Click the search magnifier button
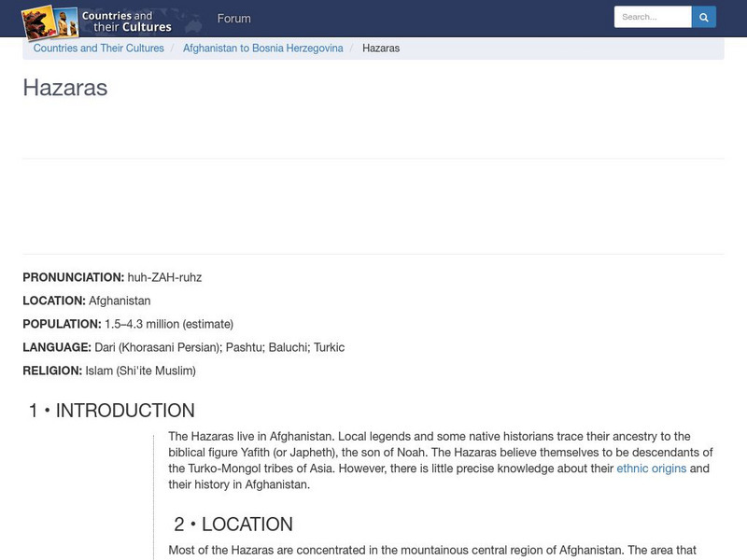The image size is (747, 560). [x=703, y=17]
